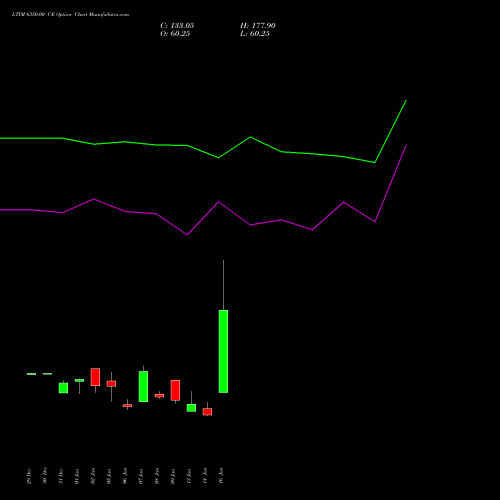Click the purple indicator line's final peak
The width and height of the screenshot is (500, 500).
406,145
